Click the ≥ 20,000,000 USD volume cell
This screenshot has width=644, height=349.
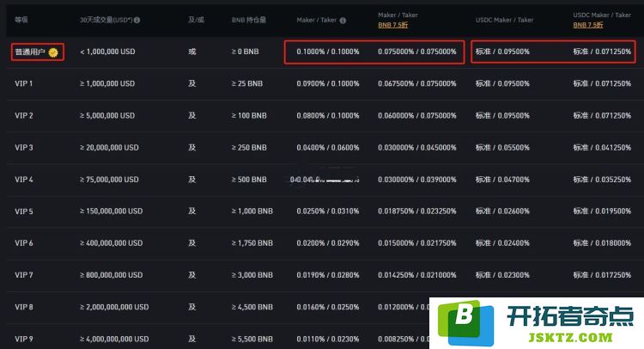pyautogui.click(x=109, y=148)
